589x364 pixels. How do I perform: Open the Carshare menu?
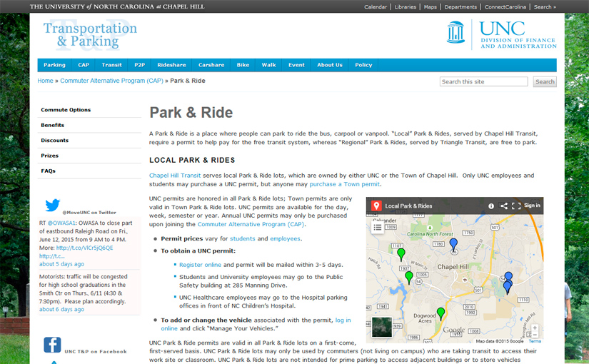(x=211, y=65)
